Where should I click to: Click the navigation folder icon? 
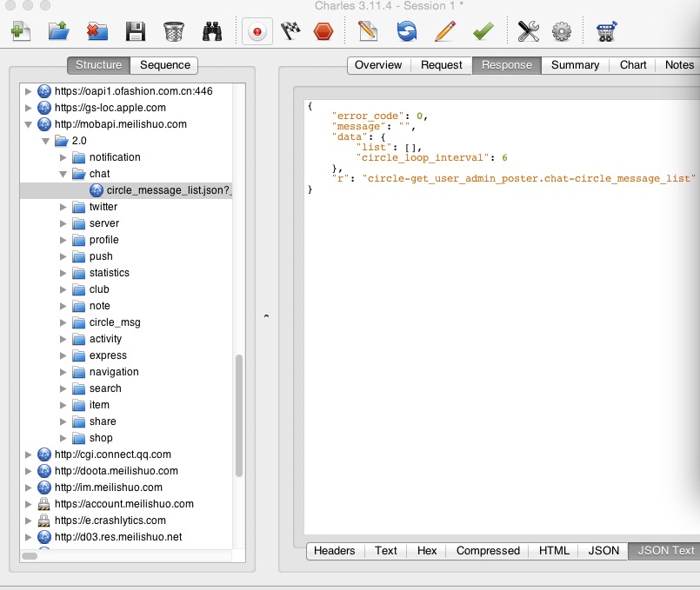click(78, 372)
